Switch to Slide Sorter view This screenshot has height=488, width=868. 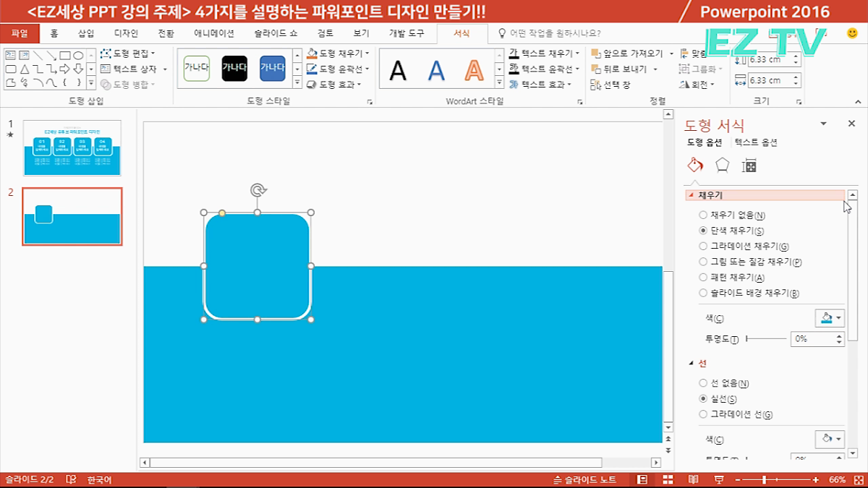[x=668, y=479]
